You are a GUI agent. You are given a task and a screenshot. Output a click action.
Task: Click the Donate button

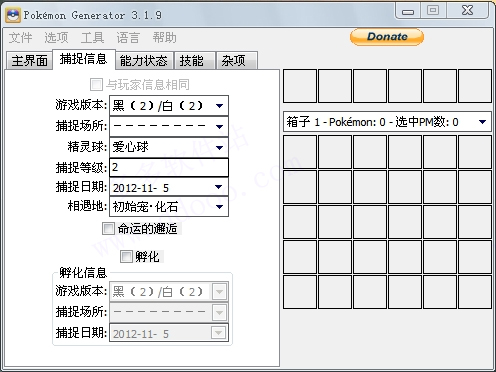point(387,37)
